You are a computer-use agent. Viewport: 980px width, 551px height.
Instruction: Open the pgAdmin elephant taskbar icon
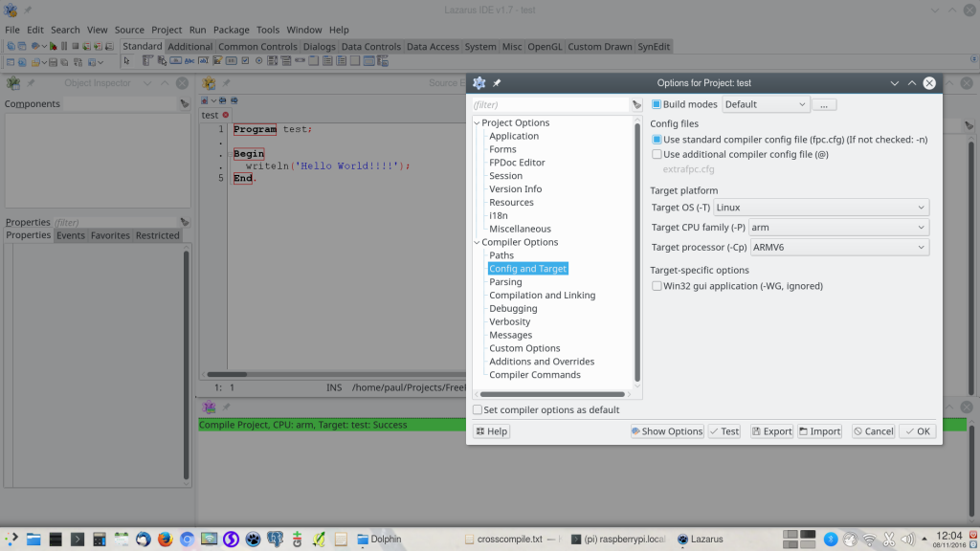point(275,540)
